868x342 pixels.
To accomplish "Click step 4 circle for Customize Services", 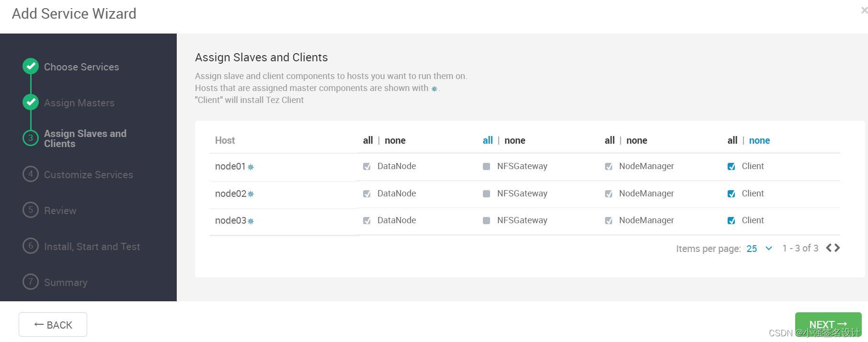I will click(x=31, y=174).
